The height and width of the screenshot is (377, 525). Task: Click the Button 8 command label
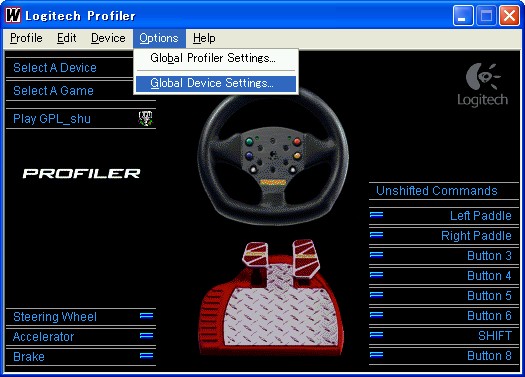pyautogui.click(x=489, y=356)
